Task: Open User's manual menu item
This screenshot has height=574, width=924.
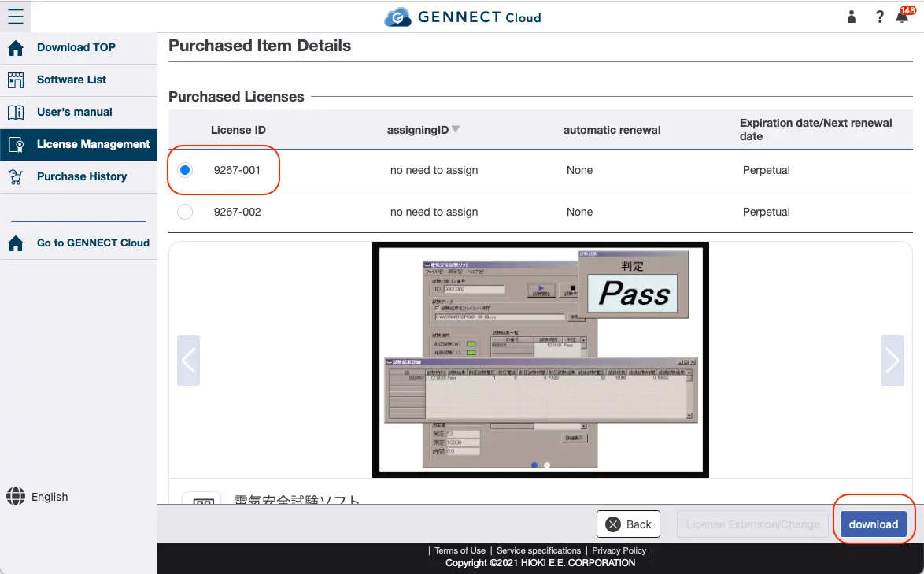Action: (79, 113)
